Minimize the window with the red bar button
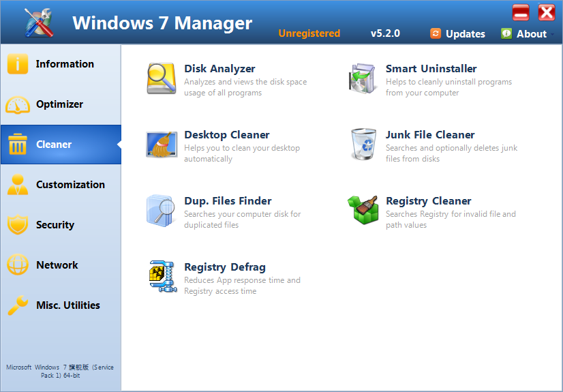The width and height of the screenshot is (563, 392). coord(521,12)
